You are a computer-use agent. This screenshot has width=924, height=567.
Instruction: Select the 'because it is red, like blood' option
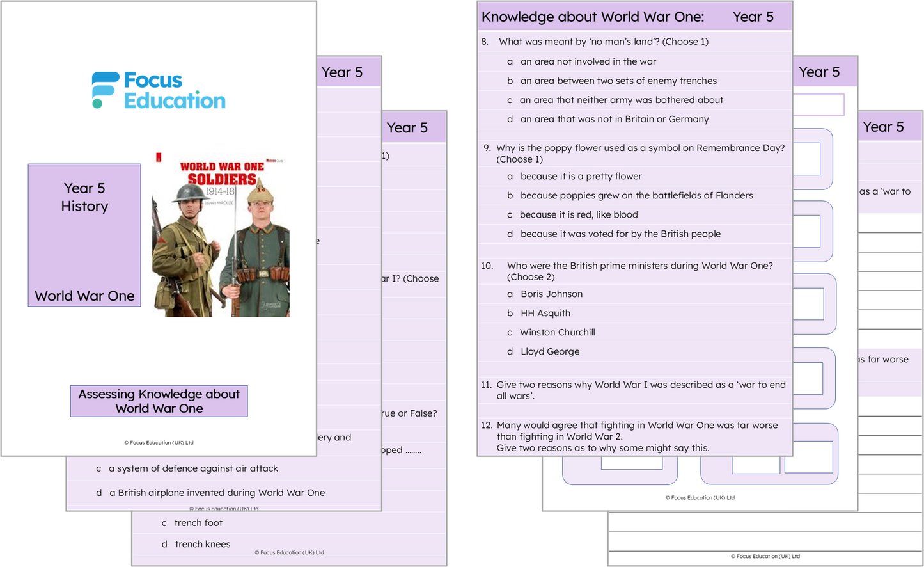tap(578, 214)
